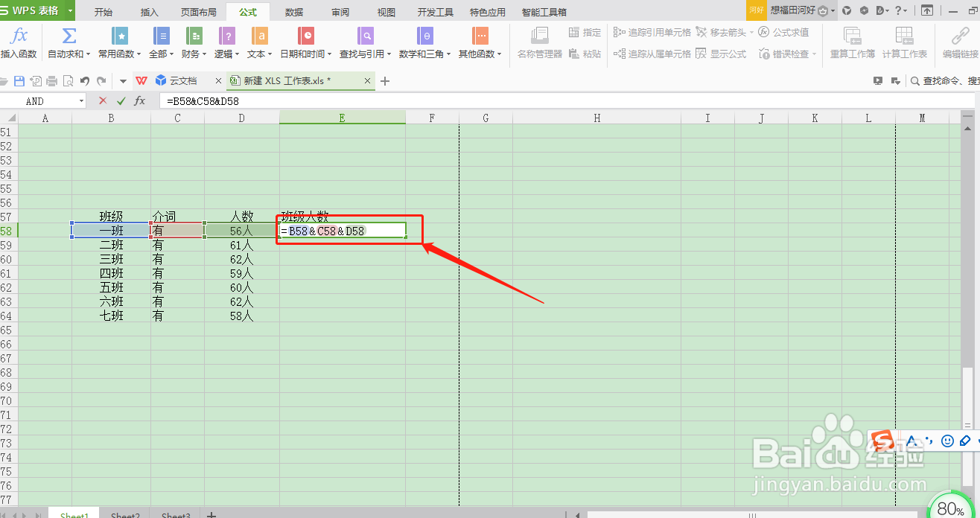Click the Insert Function (插入函数) fx icon

click(19, 36)
